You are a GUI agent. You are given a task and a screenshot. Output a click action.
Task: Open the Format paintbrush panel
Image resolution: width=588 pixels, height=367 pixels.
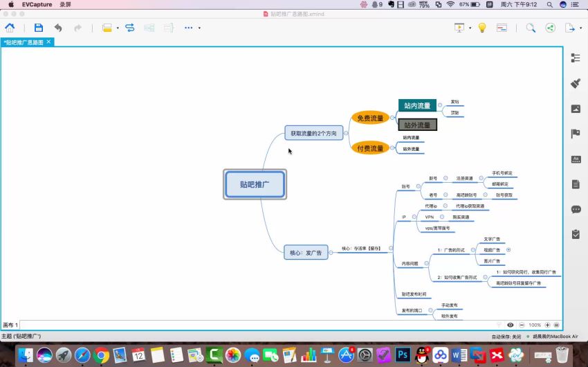575,83
